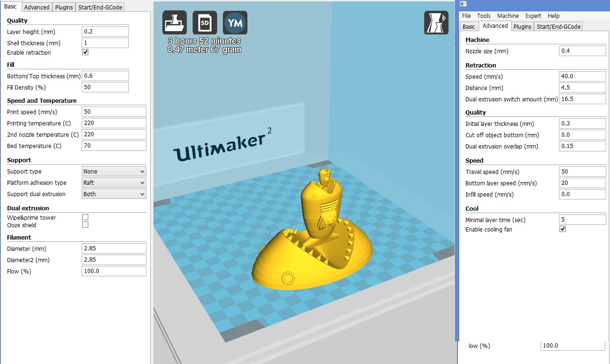Toggle Enable retraction checkbox

(x=85, y=52)
